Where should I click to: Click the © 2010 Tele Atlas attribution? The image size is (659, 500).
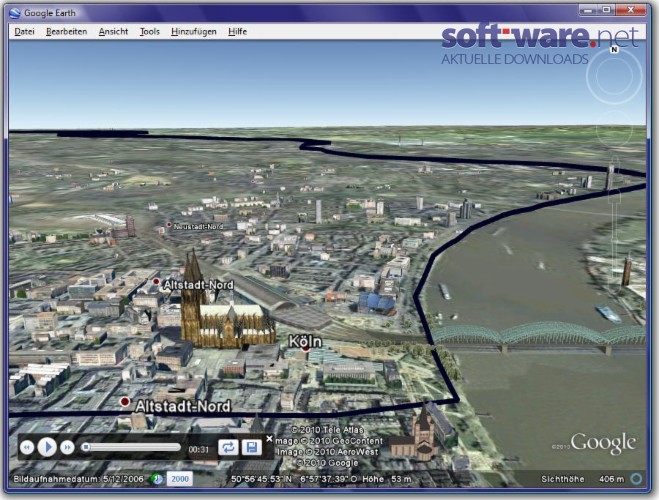click(x=327, y=430)
